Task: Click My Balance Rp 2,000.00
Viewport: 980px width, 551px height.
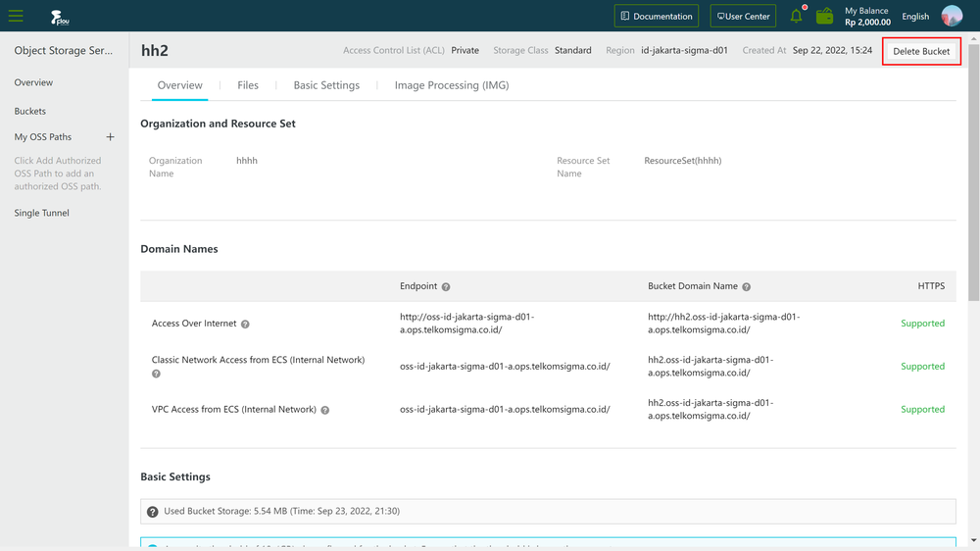Action: [x=867, y=17]
